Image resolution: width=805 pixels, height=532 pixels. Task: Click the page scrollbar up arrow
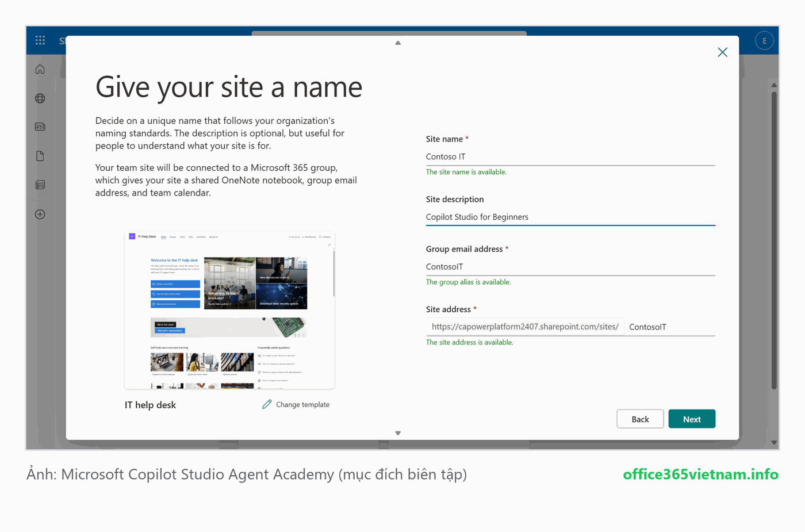click(774, 85)
